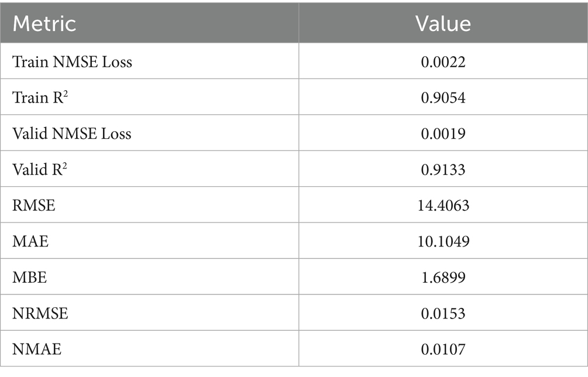Select the NMAE value 0.0107
The width and height of the screenshot is (588, 377).
pyautogui.click(x=443, y=349)
